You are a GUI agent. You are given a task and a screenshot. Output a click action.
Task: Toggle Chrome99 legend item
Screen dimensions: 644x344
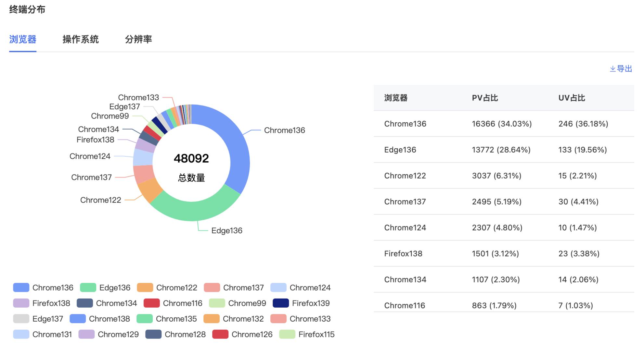[x=238, y=303]
